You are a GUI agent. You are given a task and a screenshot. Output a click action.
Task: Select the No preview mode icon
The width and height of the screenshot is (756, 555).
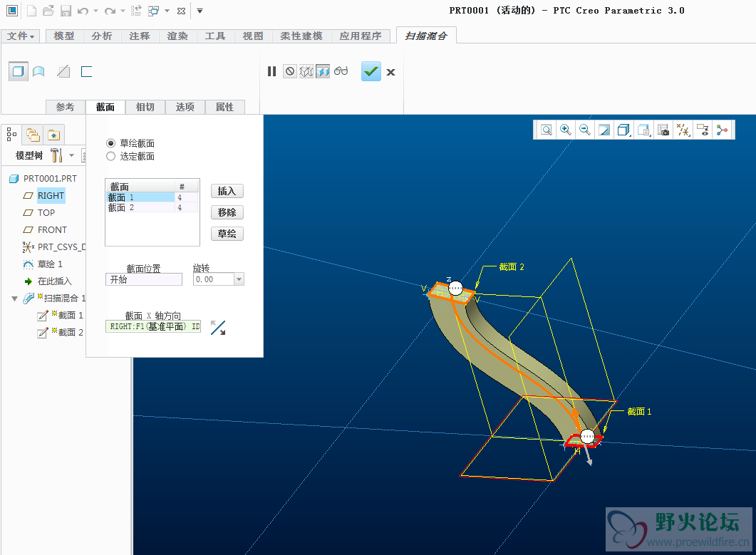pyautogui.click(x=290, y=71)
